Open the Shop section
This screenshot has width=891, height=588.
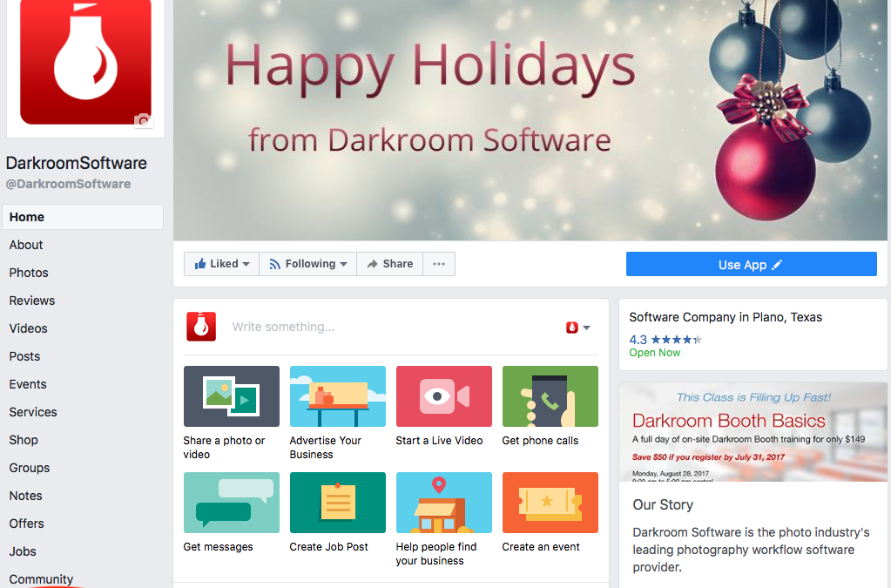pos(24,440)
